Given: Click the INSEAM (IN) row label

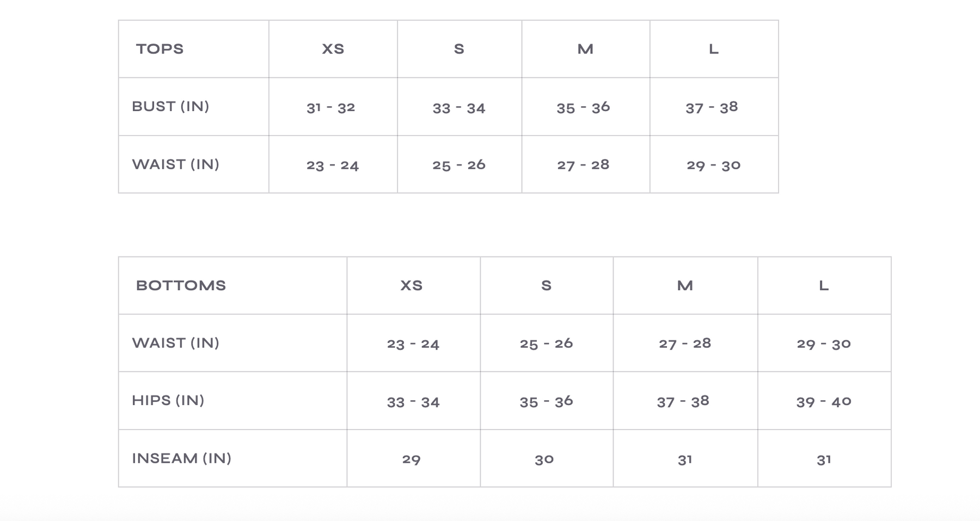Looking at the screenshot, I should [181, 458].
